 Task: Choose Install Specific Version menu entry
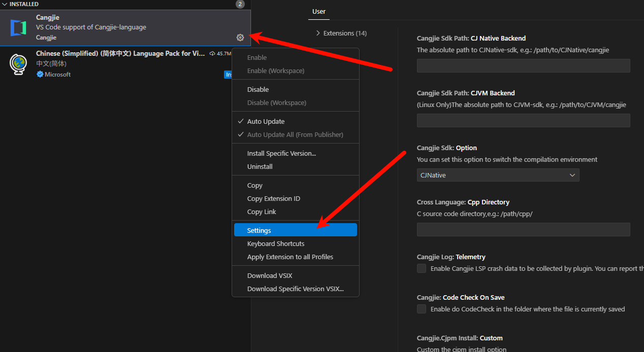pos(296,153)
